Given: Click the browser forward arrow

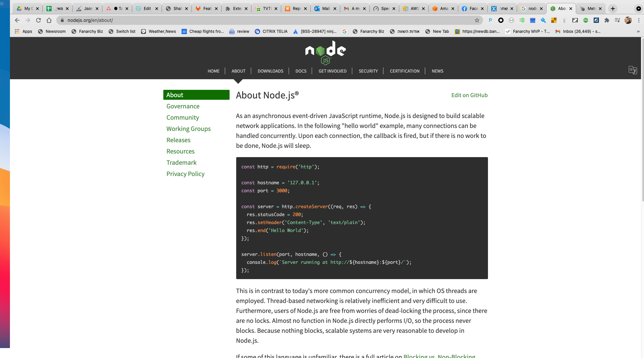Looking at the screenshot, I should tap(28, 20).
